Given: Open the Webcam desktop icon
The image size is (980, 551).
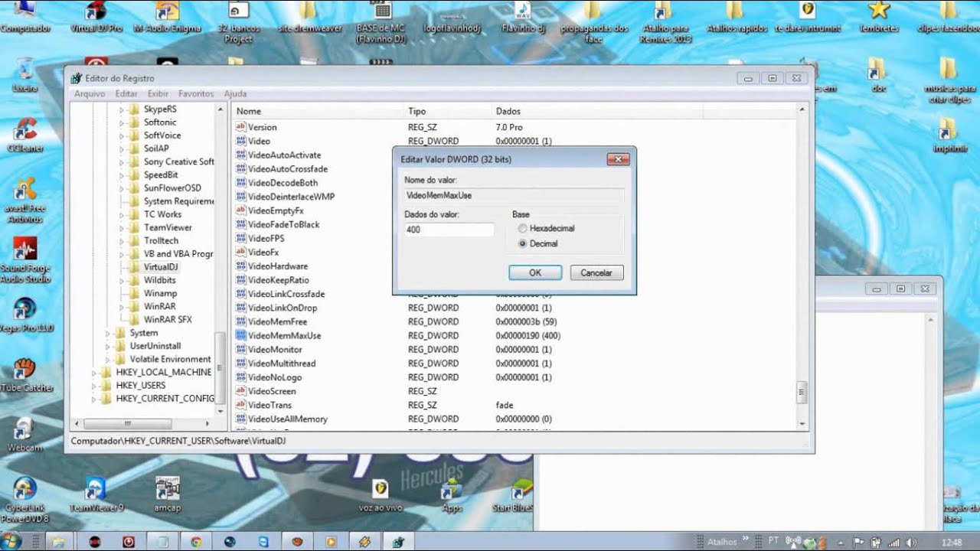Looking at the screenshot, I should pyautogui.click(x=24, y=435).
